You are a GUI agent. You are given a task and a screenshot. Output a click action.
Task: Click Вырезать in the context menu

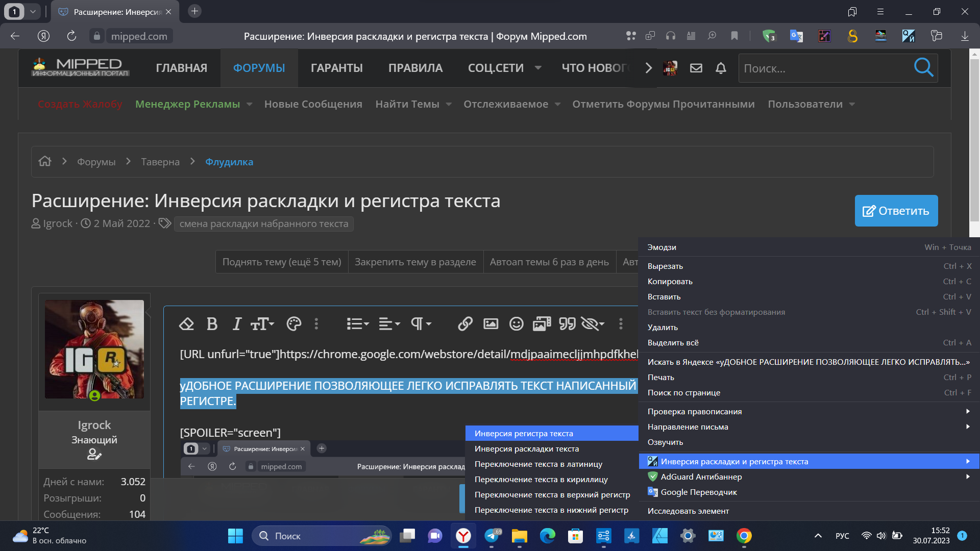point(809,266)
